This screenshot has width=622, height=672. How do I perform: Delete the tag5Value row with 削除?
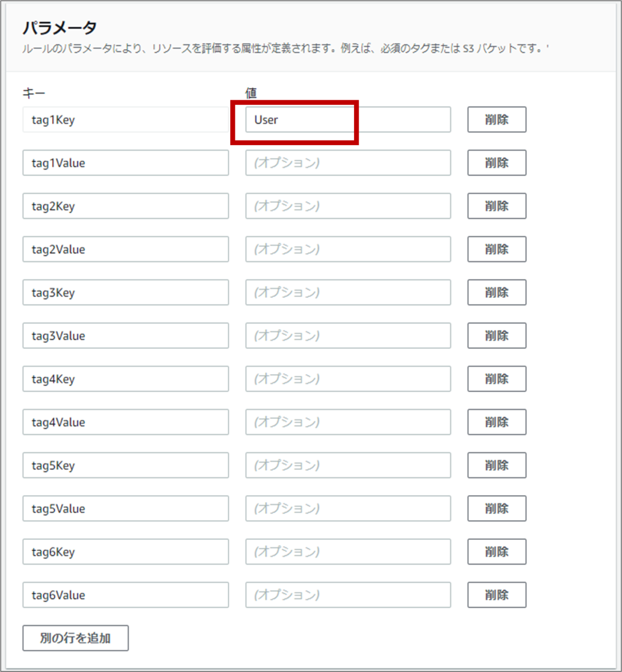tap(497, 508)
